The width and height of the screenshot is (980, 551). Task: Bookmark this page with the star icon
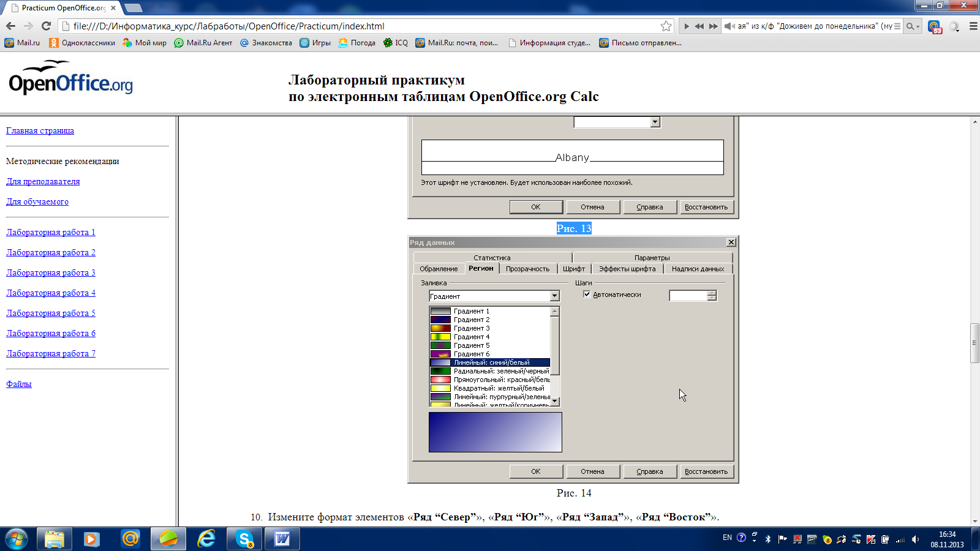pos(666,26)
